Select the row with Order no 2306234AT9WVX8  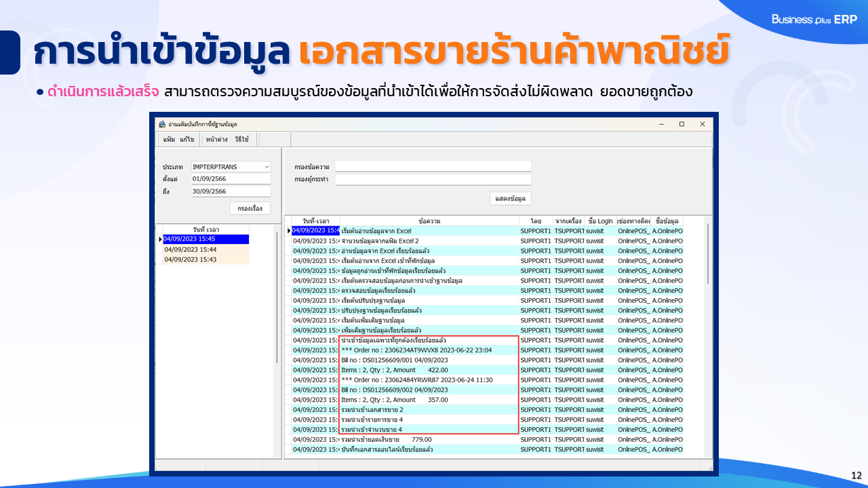click(429, 350)
